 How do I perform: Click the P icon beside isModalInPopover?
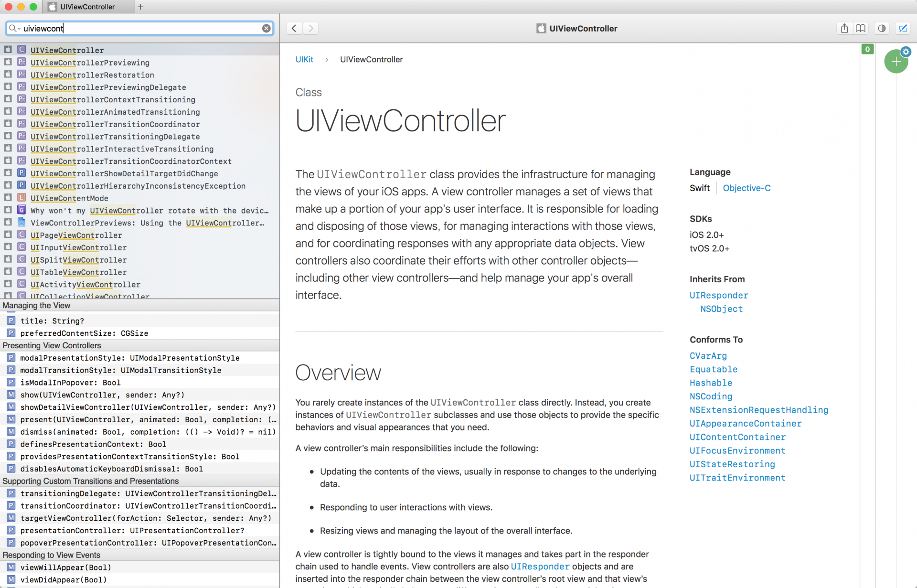tap(11, 382)
